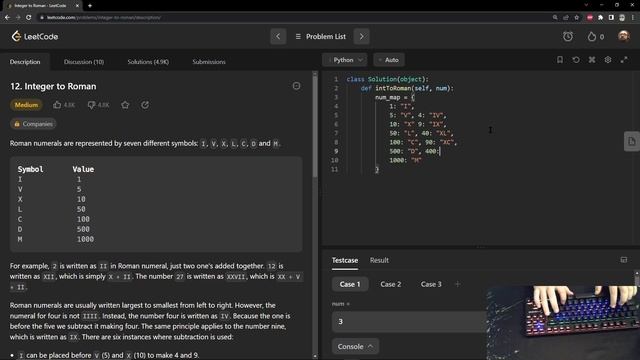The height and width of the screenshot is (360, 640).
Task: Switch to the Testcase tab
Action: click(344, 260)
